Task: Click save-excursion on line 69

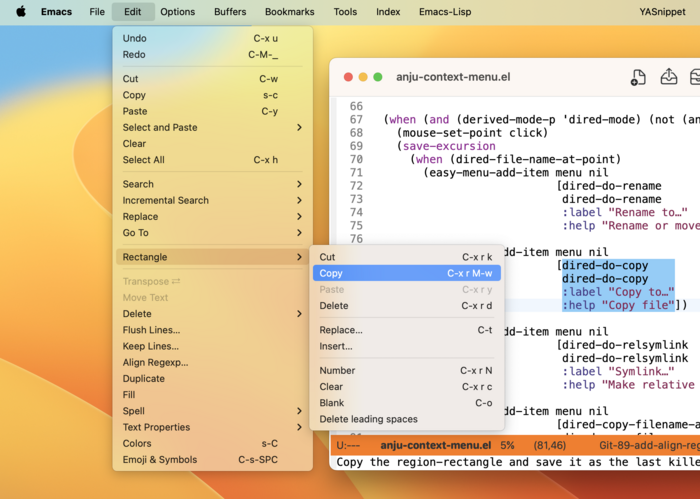Action: 449,146
